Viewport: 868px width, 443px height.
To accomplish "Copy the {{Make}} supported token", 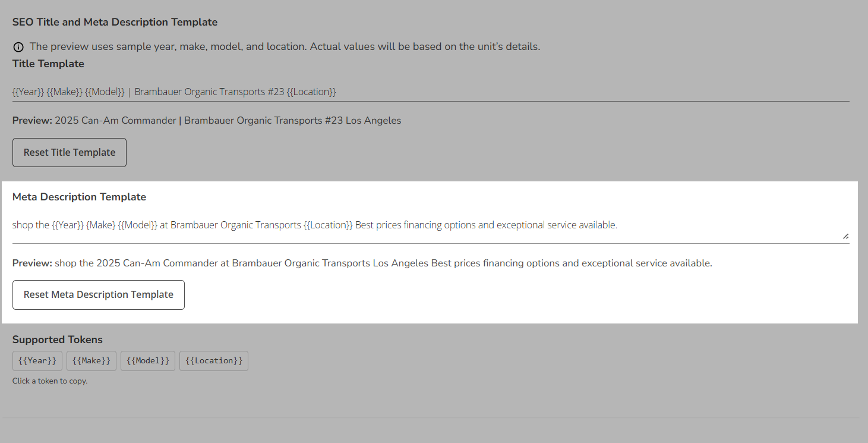I will (91, 360).
